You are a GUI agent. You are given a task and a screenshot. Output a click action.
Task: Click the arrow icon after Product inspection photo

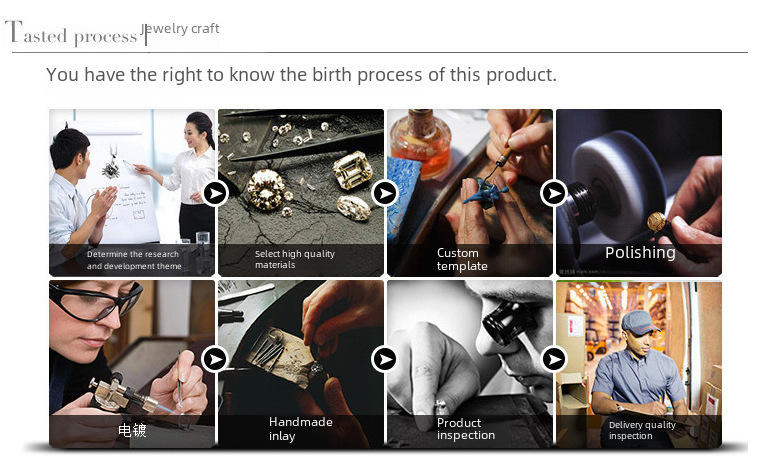pos(553,359)
